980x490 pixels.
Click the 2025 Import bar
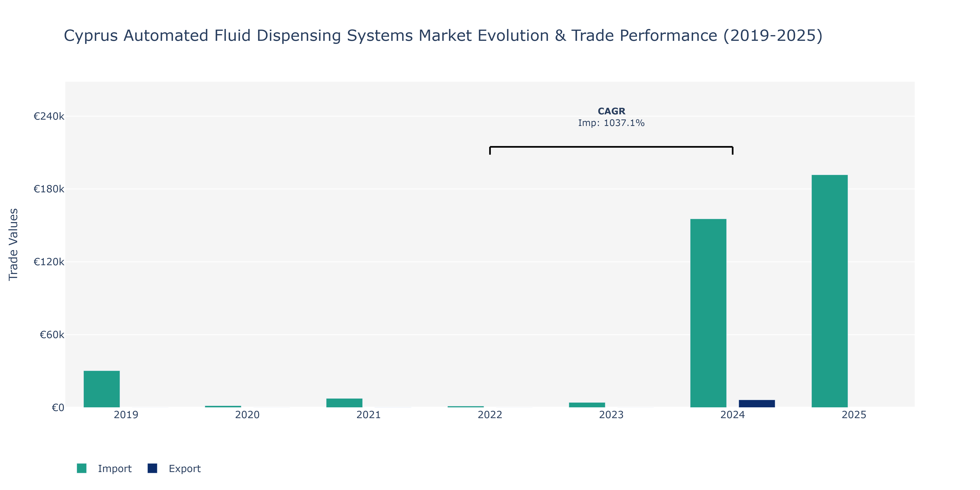[x=830, y=291]
